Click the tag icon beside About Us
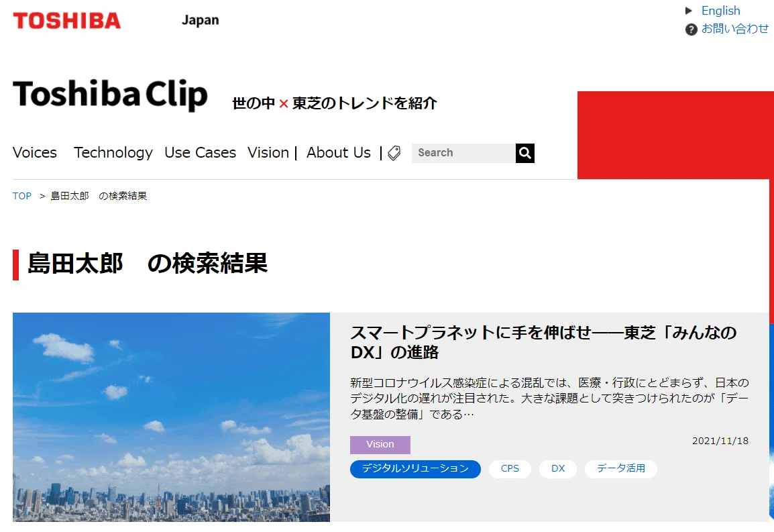 click(x=394, y=153)
